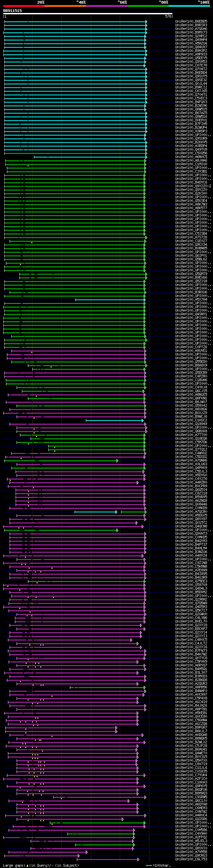This screenshot has width=213, height=868.
Task: Click the UniRef100_D0EP01 label
Action: click(191, 120)
